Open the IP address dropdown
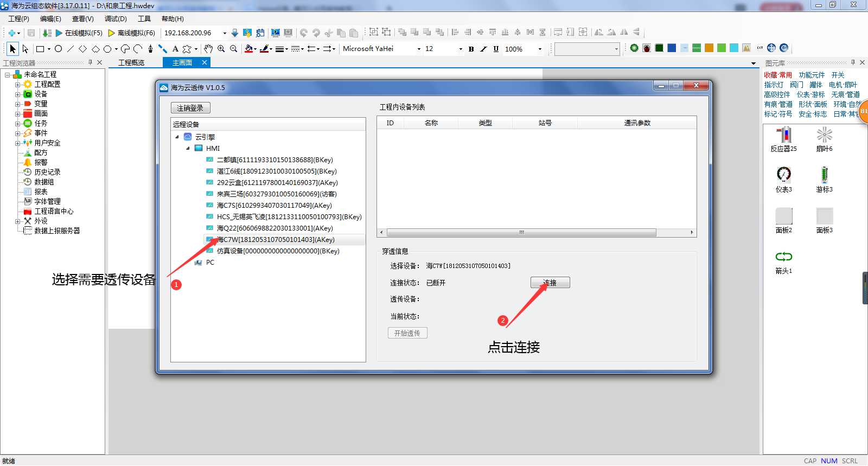868x466 pixels. point(225,33)
